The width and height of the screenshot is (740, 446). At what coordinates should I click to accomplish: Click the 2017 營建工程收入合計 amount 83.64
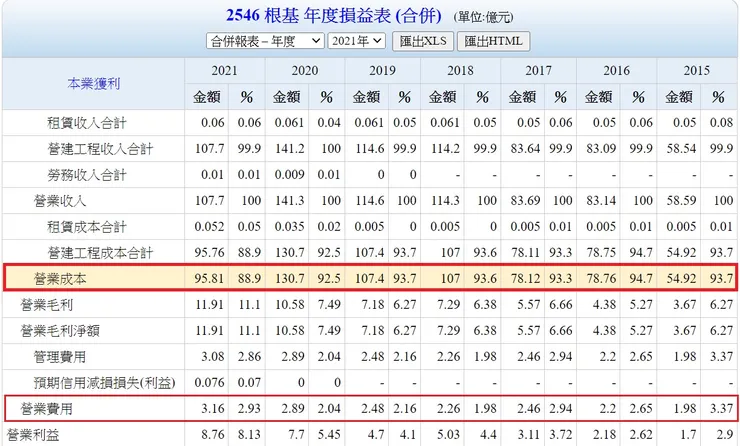[x=525, y=149]
